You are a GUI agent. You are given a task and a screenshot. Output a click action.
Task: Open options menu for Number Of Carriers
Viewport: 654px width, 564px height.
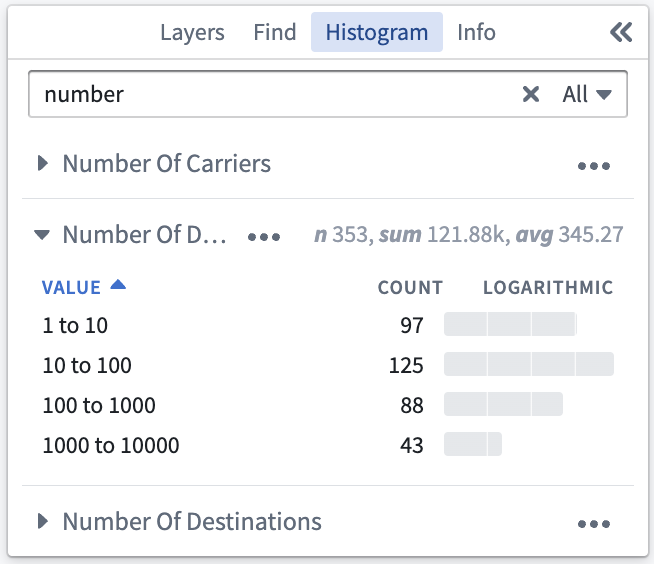(x=594, y=166)
